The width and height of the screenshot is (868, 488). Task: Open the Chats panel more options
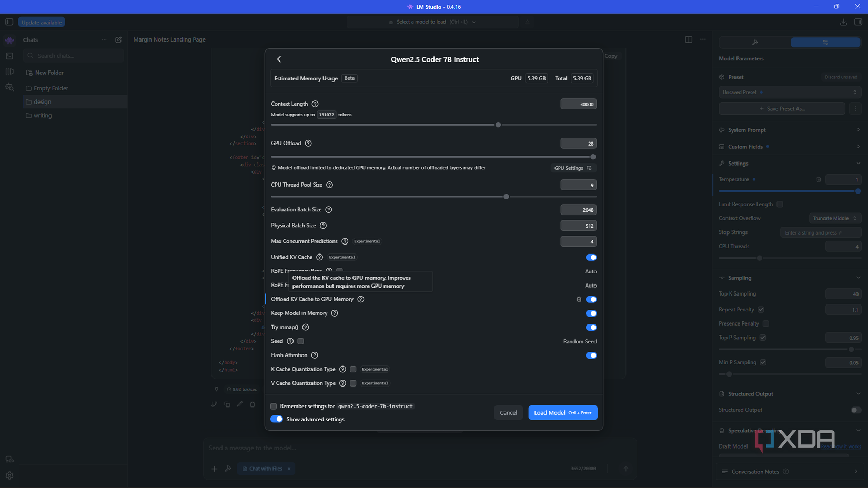coord(104,40)
